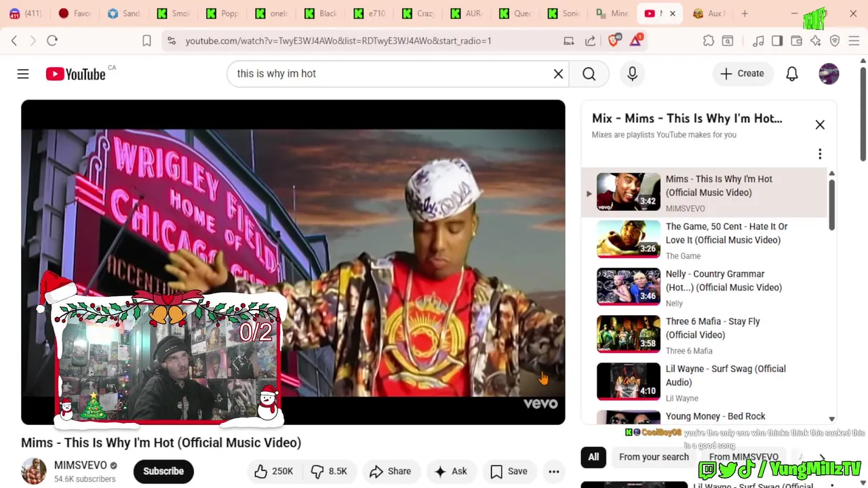Switch to the 'Mine' browser tab
Viewport: 868px width, 488px height.
click(612, 14)
